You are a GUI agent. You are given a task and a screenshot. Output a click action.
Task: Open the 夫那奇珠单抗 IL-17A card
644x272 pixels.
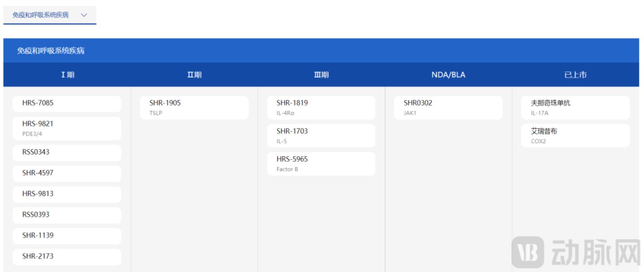[575, 107]
